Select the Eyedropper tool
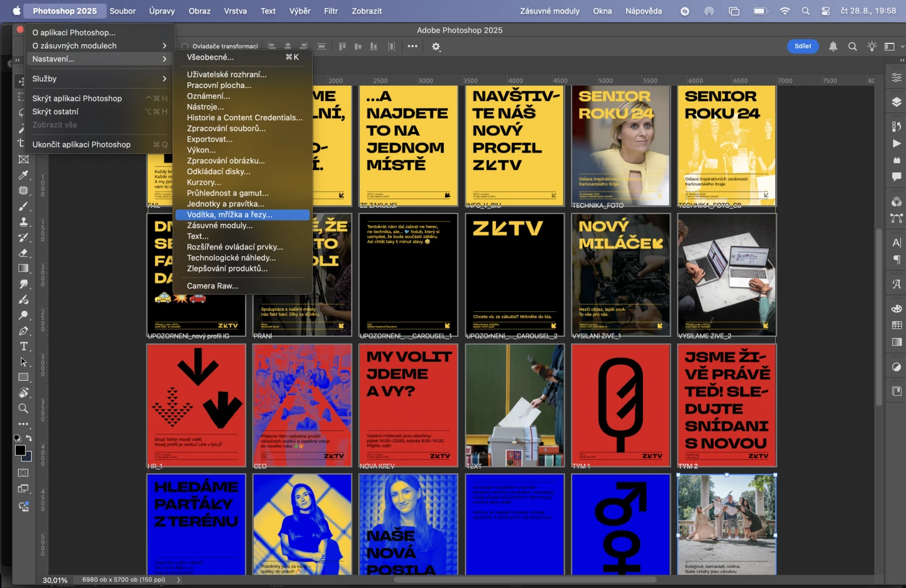The width and height of the screenshot is (906, 588). click(x=24, y=175)
